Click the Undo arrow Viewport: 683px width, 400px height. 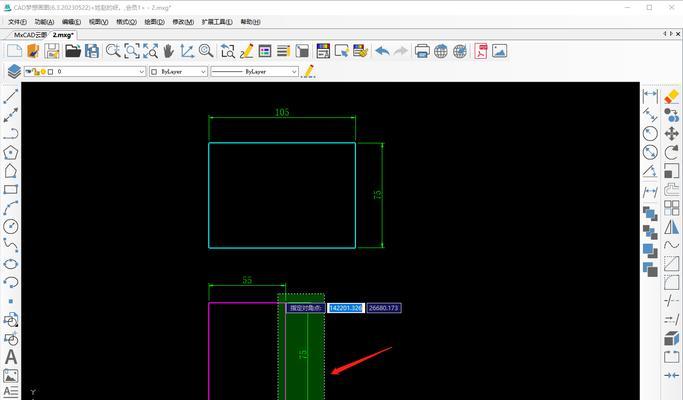tap(382, 51)
